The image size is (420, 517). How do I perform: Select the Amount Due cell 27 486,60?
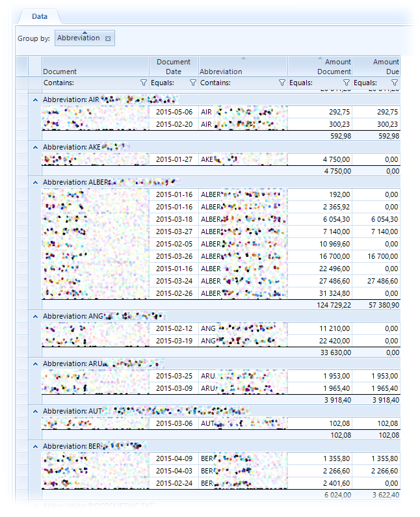[376, 281]
